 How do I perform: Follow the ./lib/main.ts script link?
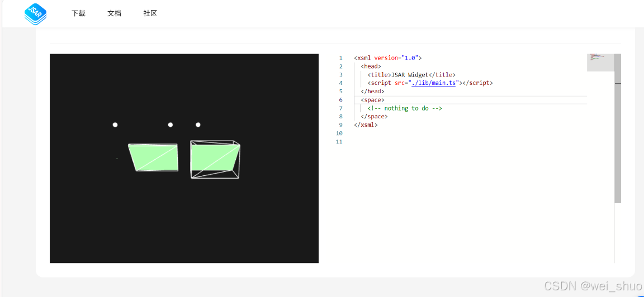[434, 83]
